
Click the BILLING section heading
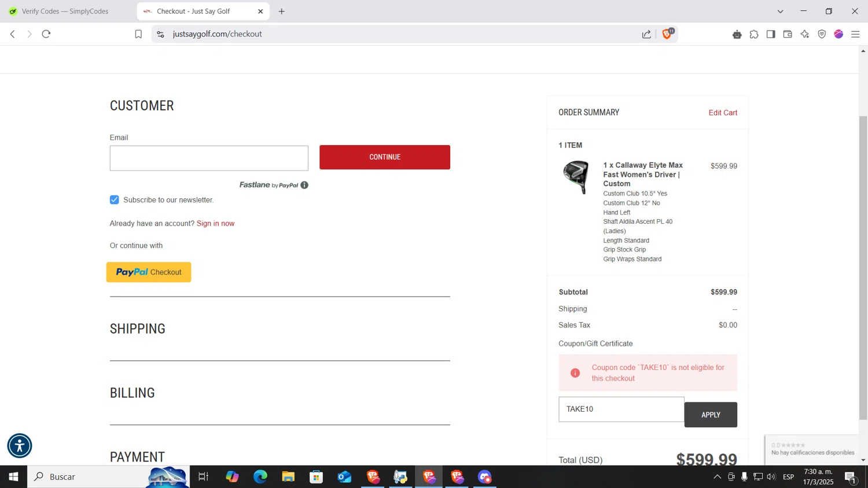tap(133, 393)
